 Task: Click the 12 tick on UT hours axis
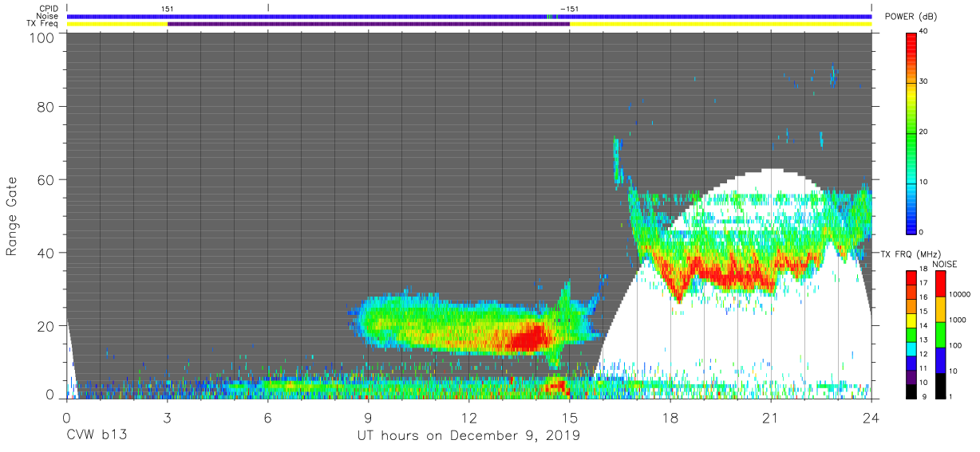click(x=469, y=416)
